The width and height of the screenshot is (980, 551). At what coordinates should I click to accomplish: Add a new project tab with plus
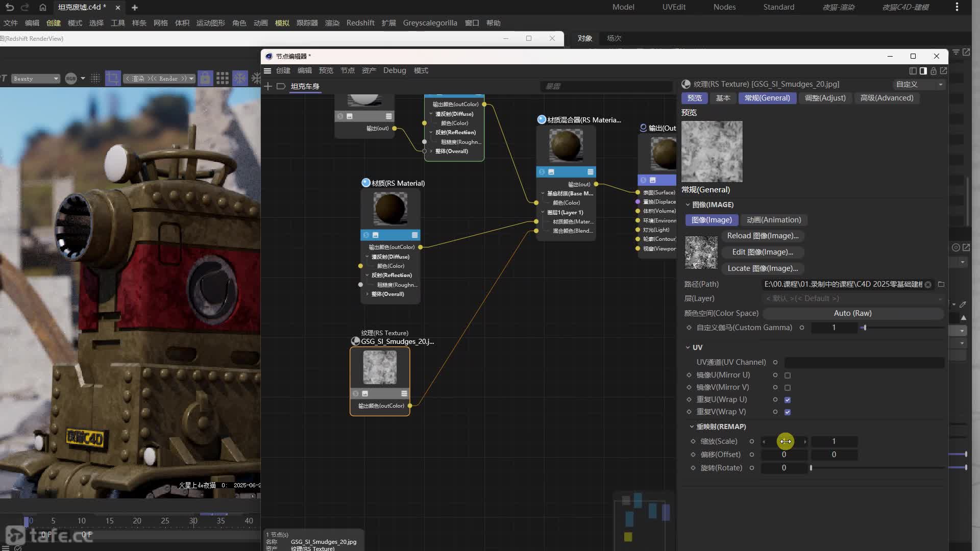(135, 7)
